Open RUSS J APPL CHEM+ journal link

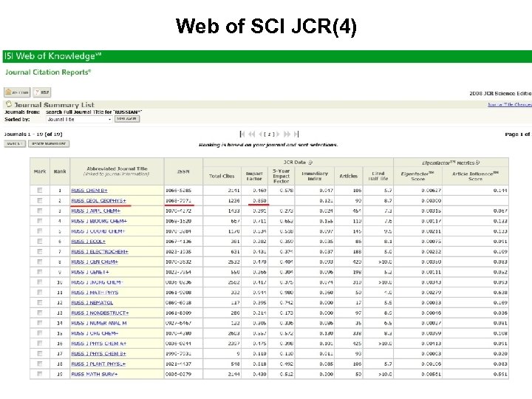(95, 211)
